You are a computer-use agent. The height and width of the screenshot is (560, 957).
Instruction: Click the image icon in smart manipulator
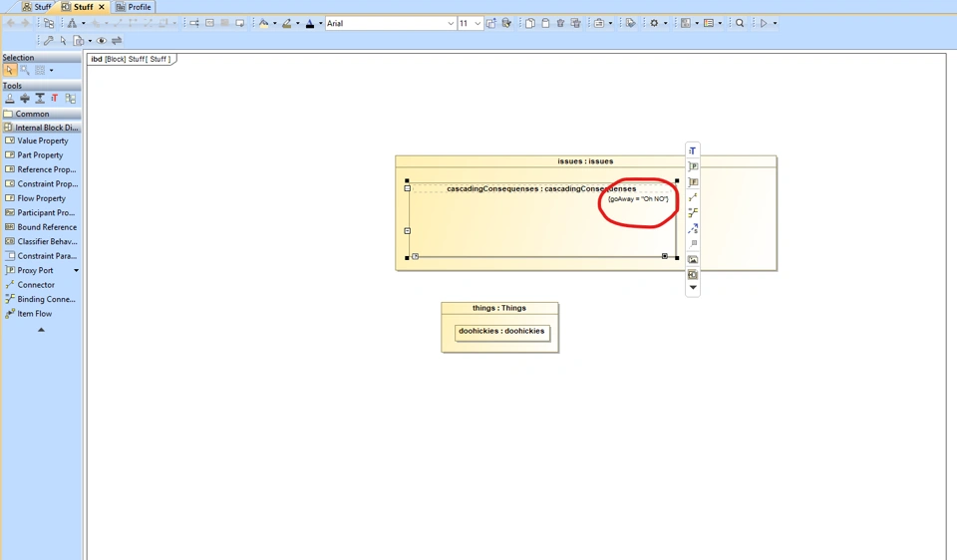(693, 260)
